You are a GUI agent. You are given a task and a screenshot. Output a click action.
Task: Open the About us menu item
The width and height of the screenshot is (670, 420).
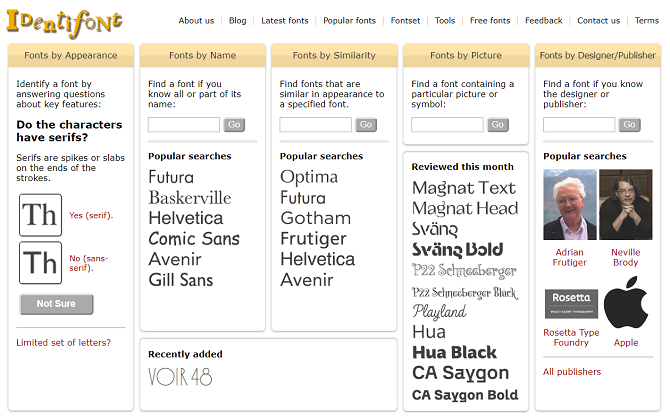click(196, 21)
